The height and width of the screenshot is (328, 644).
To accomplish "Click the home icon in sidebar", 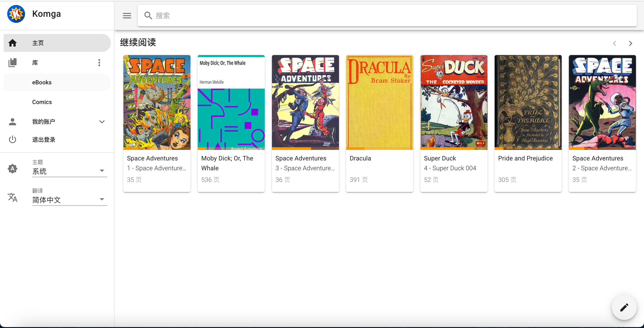I will pos(13,43).
